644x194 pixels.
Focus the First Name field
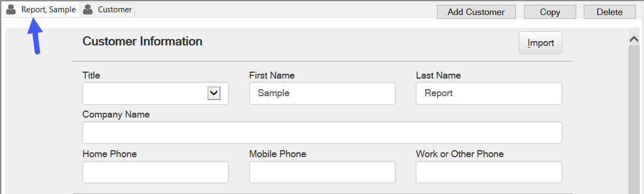coord(322,93)
